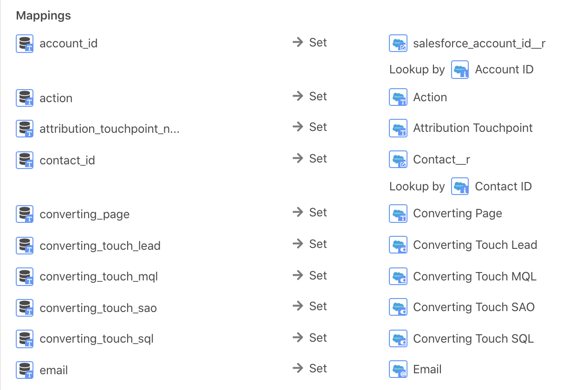The width and height of the screenshot is (588, 390).
Task: Click database icon beside action field
Action: 25,98
